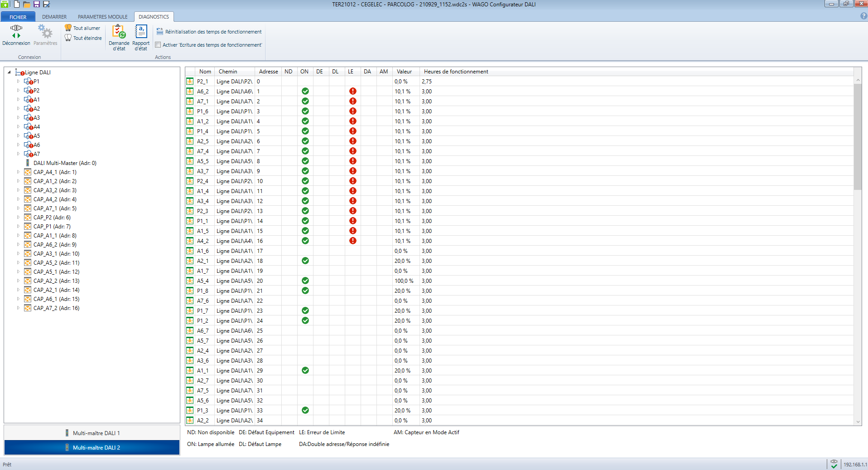Image resolution: width=868 pixels, height=470 pixels.
Task: Open the Rapport d'état report
Action: (x=141, y=37)
